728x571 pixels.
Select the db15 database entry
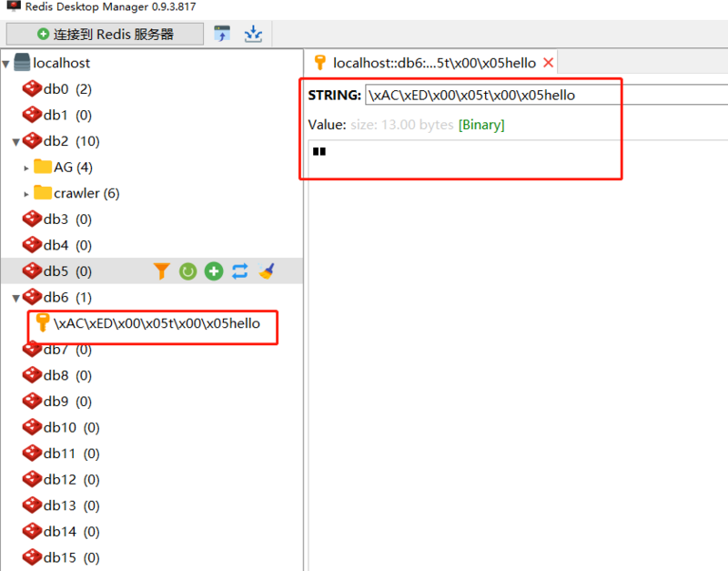(x=55, y=557)
